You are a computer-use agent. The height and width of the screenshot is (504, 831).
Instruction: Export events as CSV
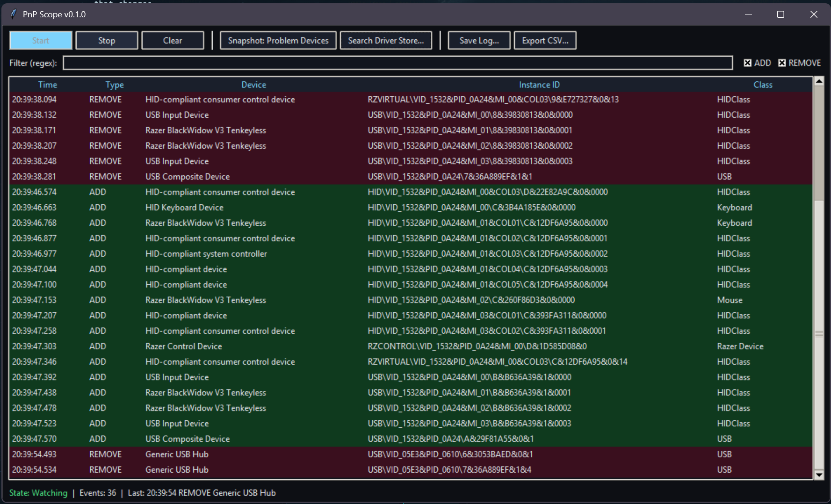point(545,40)
